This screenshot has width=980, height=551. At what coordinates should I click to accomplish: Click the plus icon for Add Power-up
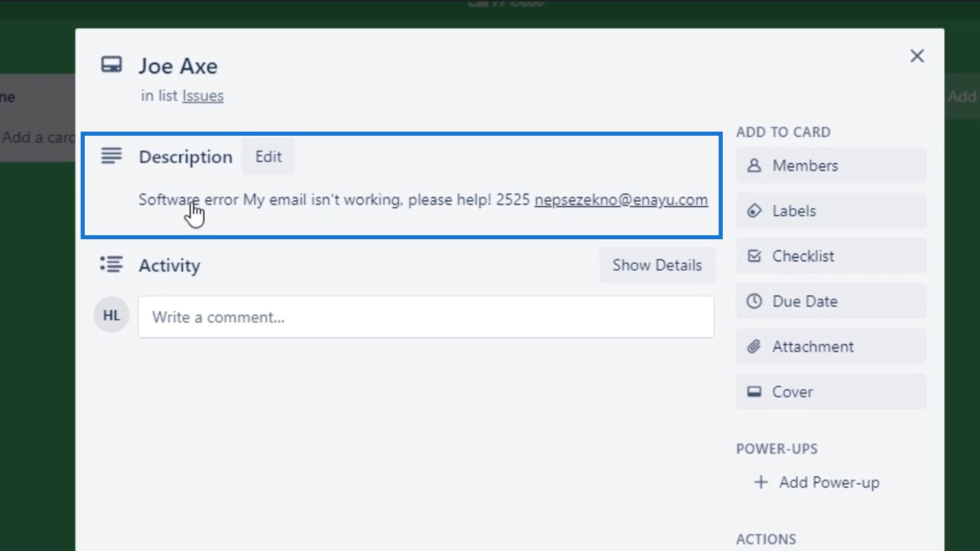tap(761, 482)
